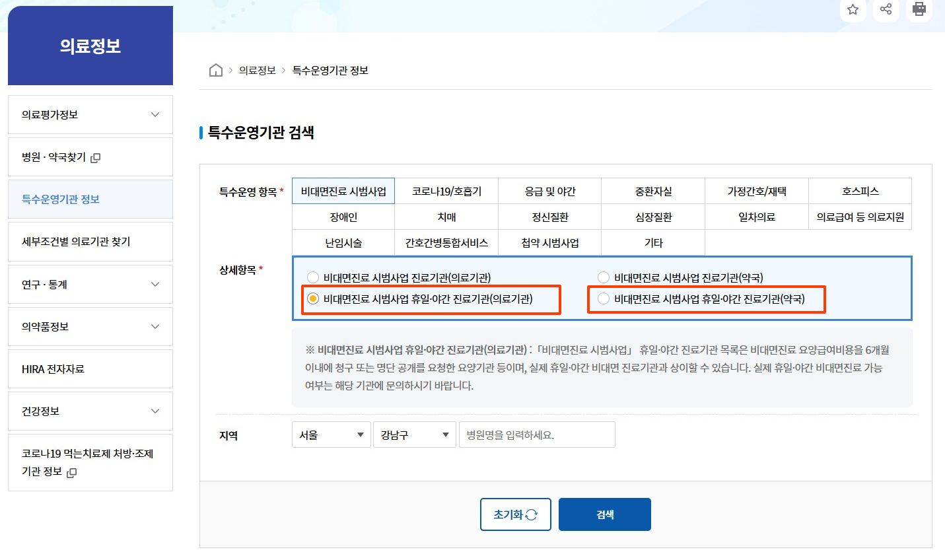This screenshot has width=945, height=560.
Task: Select the 호스피스 tab
Action: click(860, 191)
